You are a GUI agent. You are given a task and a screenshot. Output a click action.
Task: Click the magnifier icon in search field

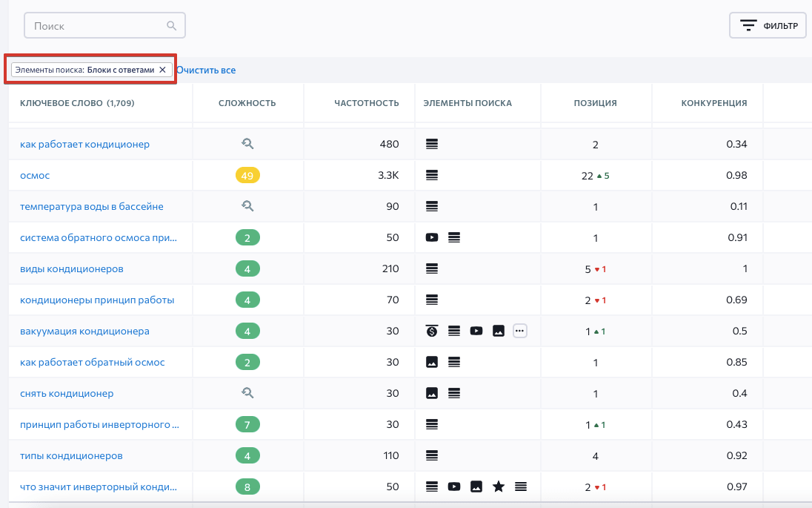(171, 26)
